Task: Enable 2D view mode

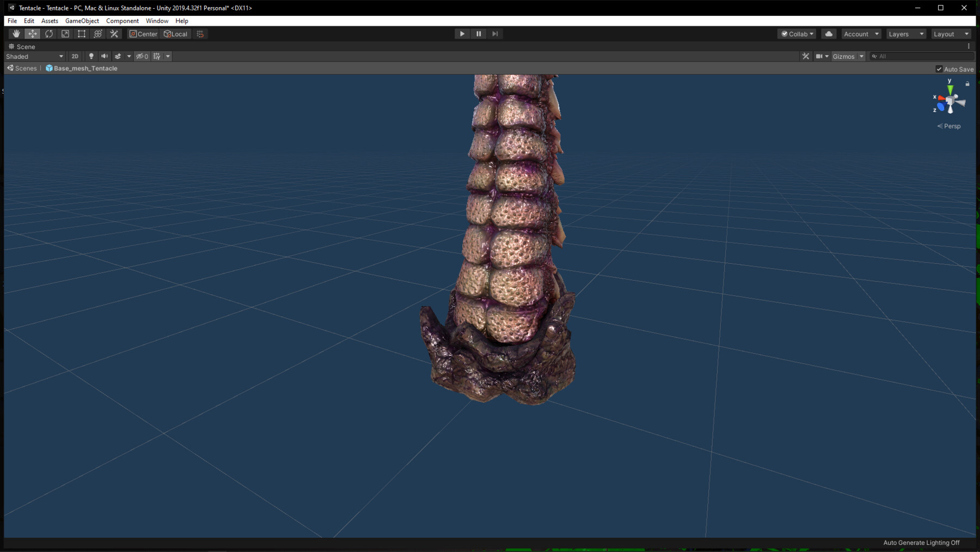Action: [x=75, y=56]
